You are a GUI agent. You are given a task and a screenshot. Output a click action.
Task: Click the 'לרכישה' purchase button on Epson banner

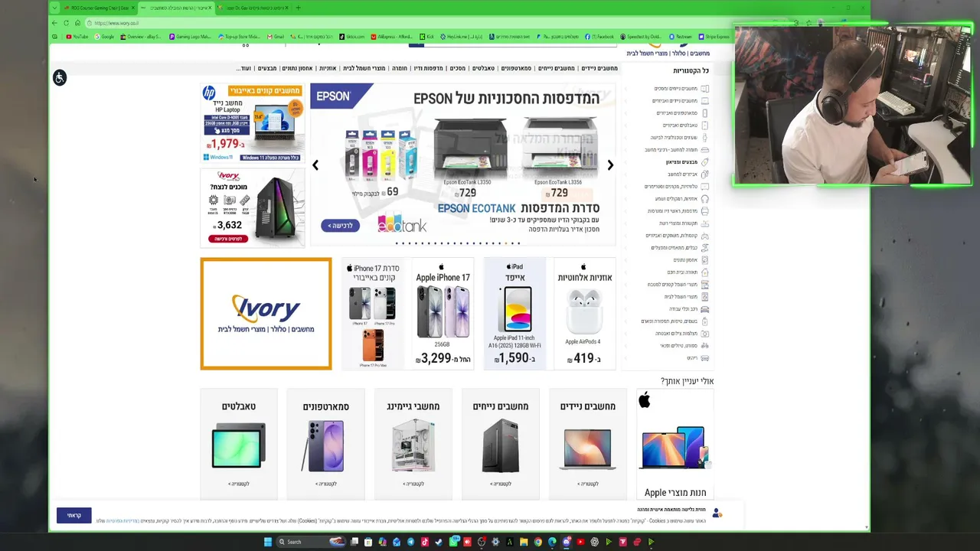[340, 226]
